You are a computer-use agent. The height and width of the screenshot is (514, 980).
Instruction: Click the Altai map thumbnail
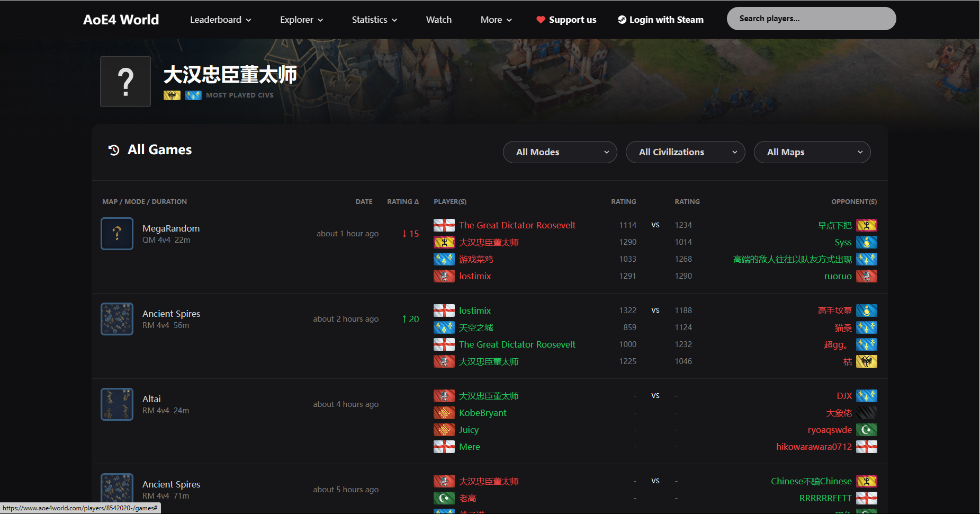pos(117,404)
